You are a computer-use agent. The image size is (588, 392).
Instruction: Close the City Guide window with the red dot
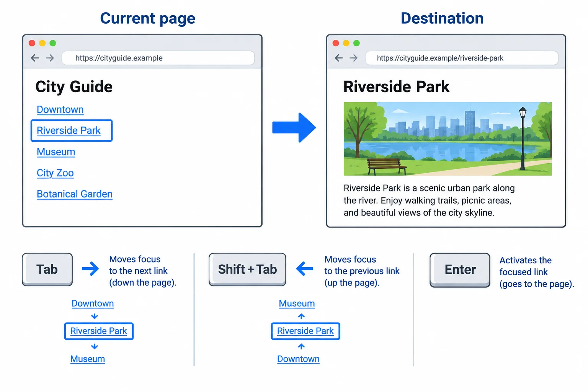click(x=32, y=43)
